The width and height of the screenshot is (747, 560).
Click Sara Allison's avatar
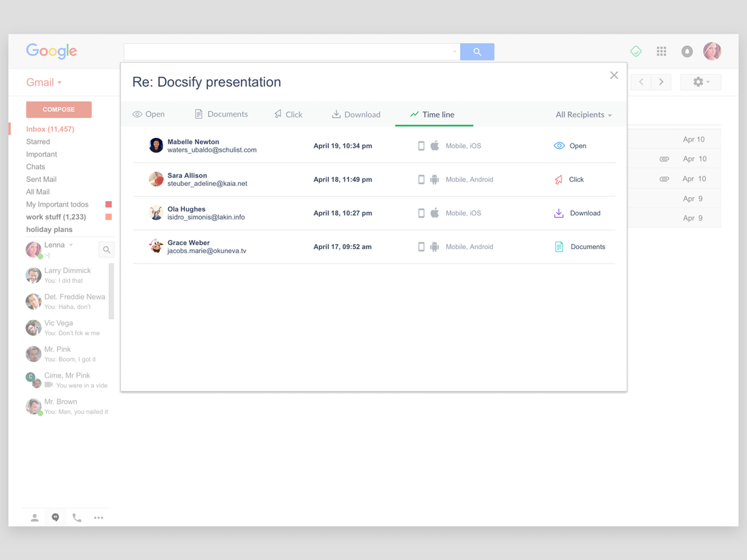pyautogui.click(x=156, y=179)
